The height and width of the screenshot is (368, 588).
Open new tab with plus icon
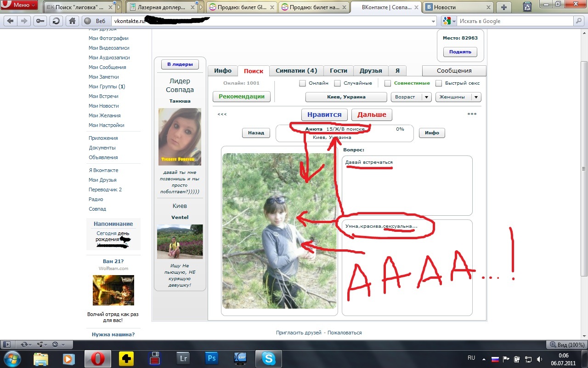504,7
